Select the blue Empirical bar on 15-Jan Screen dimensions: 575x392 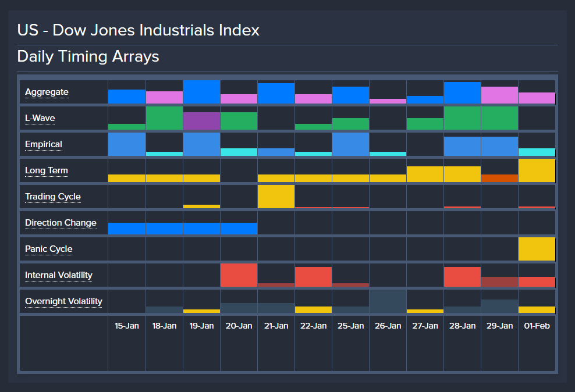(x=127, y=144)
